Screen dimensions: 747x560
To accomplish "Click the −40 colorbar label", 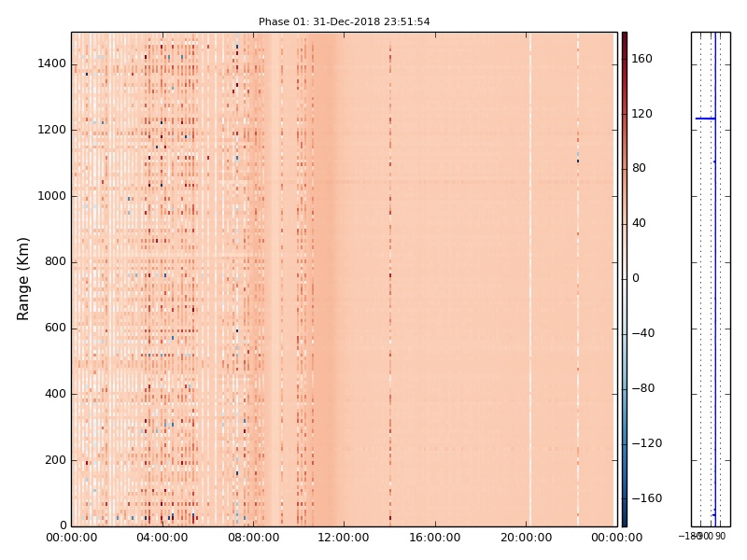I will coord(643,333).
